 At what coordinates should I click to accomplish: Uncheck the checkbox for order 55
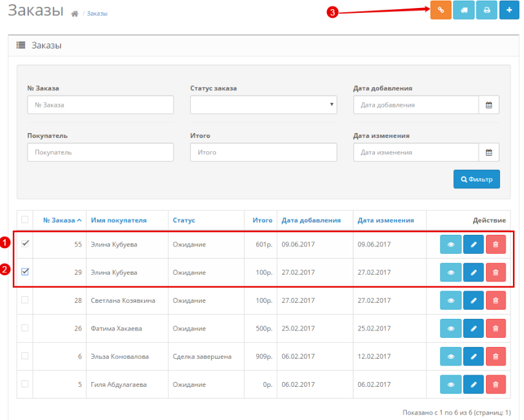[x=25, y=243]
